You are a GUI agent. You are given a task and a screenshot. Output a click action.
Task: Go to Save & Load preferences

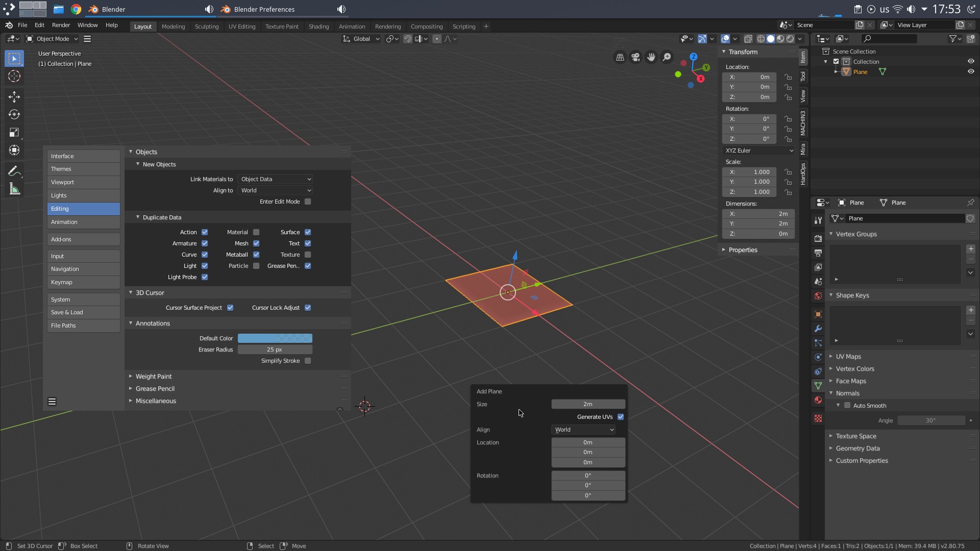pyautogui.click(x=84, y=312)
